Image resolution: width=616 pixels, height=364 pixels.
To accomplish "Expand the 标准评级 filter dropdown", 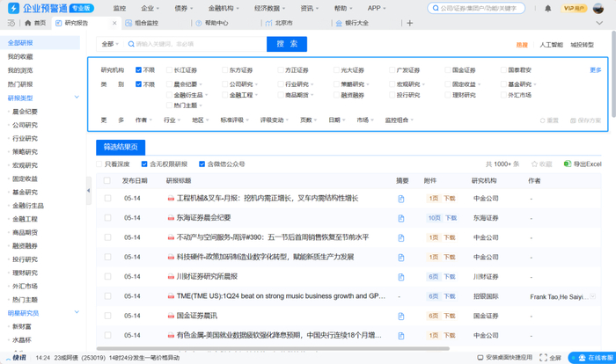I will tap(235, 120).
